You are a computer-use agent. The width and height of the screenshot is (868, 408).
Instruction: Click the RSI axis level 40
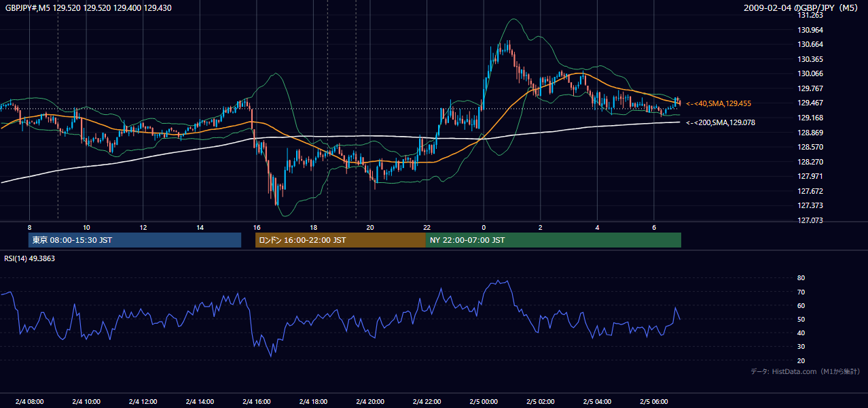pos(801,333)
